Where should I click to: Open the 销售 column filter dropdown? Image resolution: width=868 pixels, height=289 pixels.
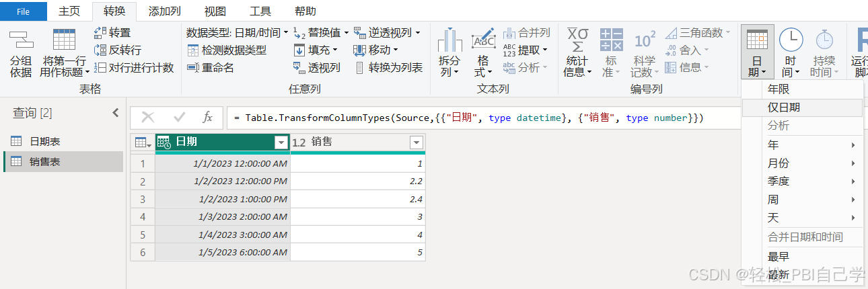coord(417,142)
